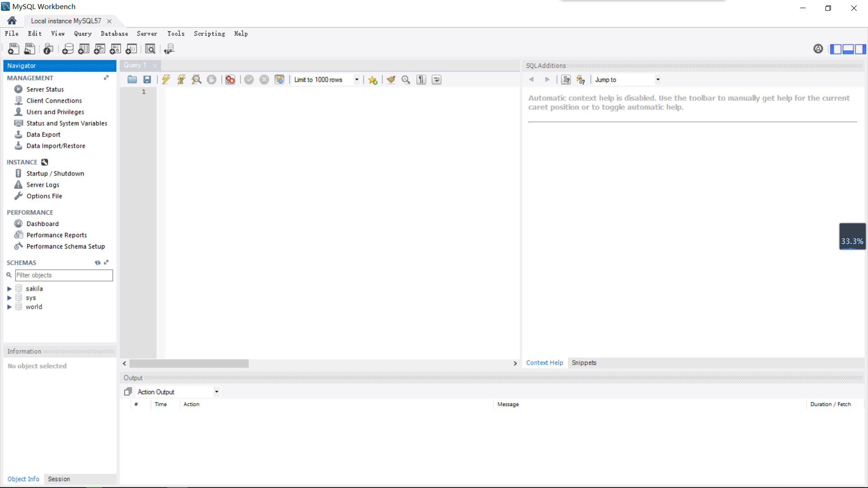Select the Snippets tab

(584, 362)
